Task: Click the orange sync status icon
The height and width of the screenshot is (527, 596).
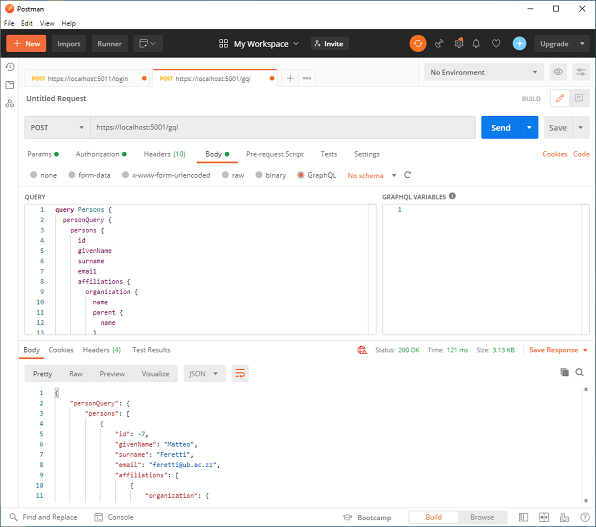Action: [x=418, y=44]
